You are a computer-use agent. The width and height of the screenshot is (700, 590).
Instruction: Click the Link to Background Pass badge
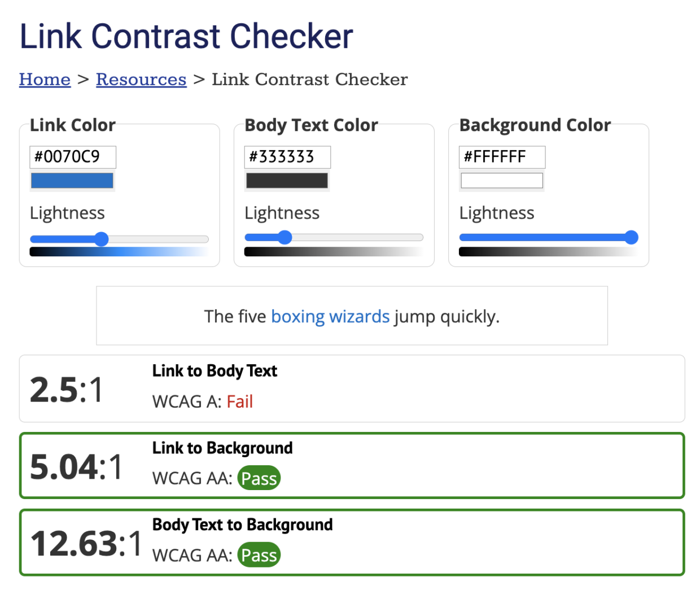click(x=259, y=478)
